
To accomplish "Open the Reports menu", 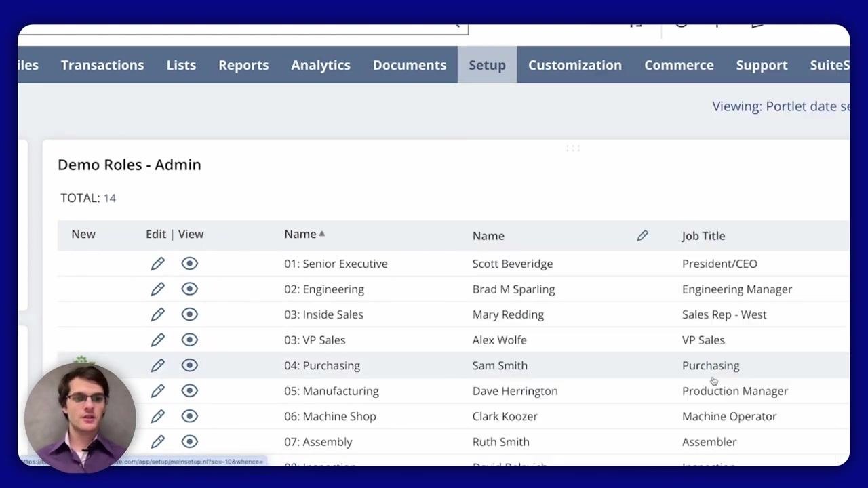I will coord(243,65).
